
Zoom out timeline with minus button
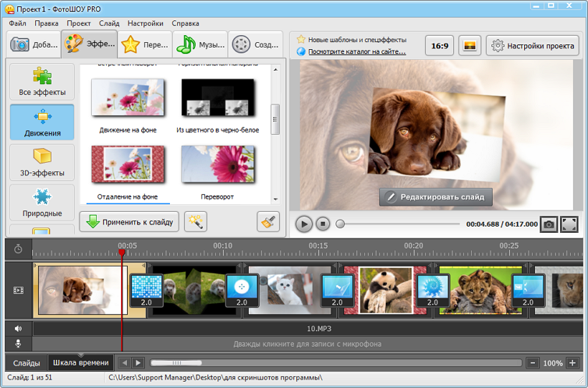tap(533, 362)
